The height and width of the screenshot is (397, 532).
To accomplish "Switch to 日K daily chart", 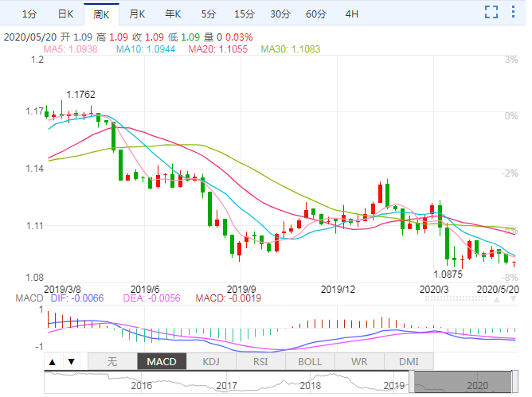I will tap(65, 14).
